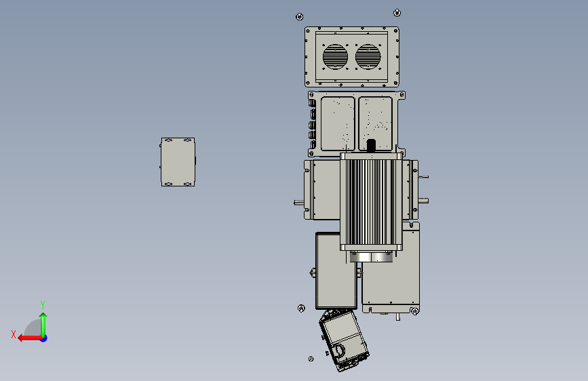Select the black cable gland above motor
The height and width of the screenshot is (381, 588).
point(371,146)
